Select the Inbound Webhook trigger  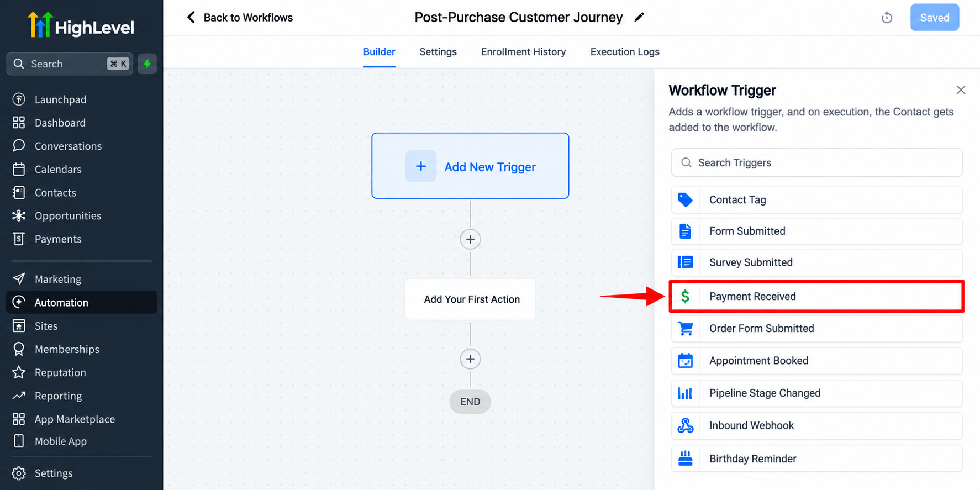(816, 426)
